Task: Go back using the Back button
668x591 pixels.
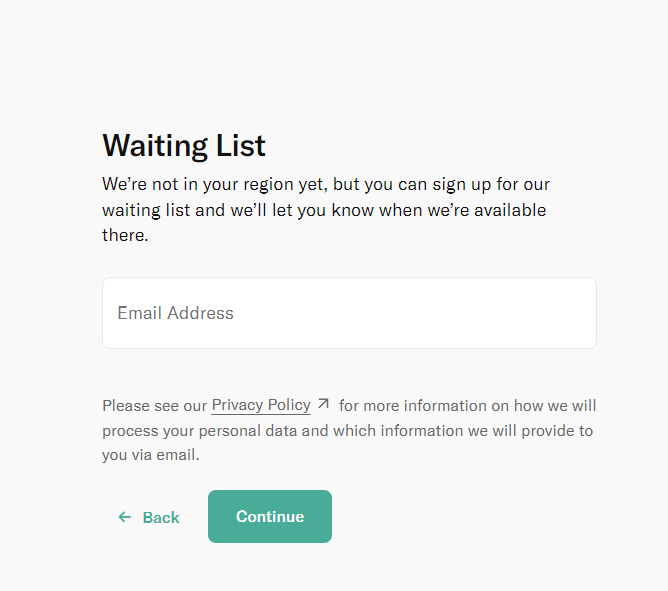Action: click(149, 517)
